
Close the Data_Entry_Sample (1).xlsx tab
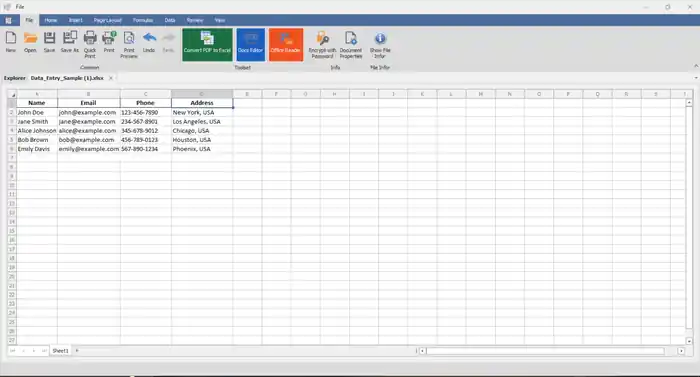click(111, 78)
